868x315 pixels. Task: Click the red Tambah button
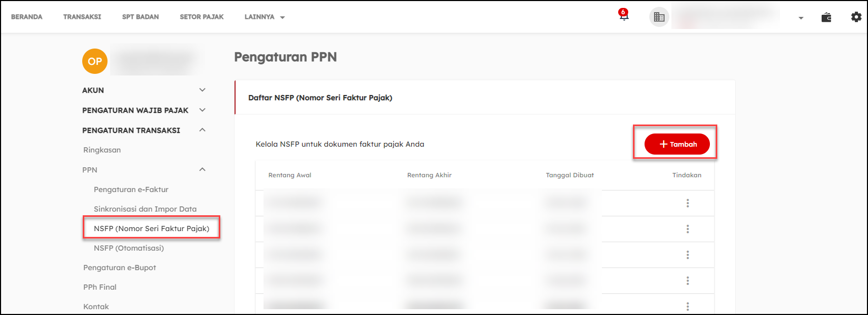pos(677,144)
